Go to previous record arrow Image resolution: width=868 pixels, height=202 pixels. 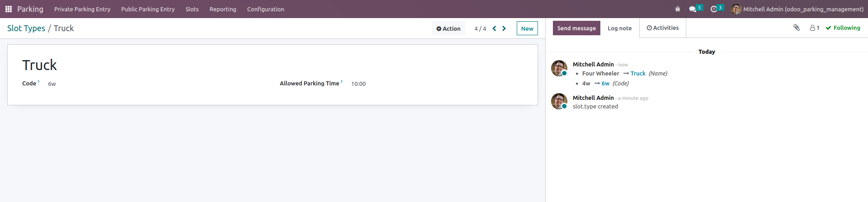[x=494, y=28]
